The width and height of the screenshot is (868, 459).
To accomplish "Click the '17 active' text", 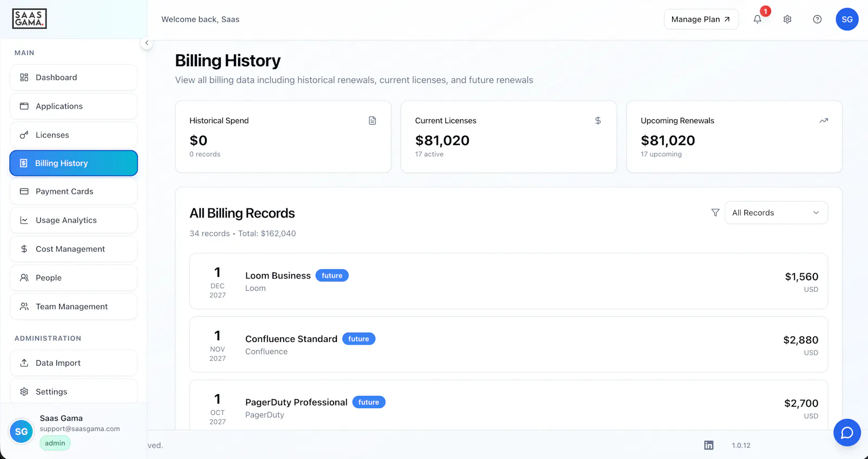I will (429, 154).
